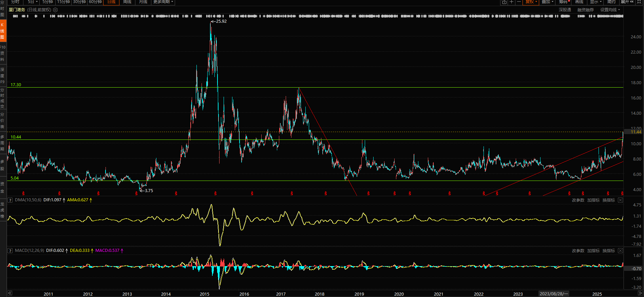Zoom in chart with plus icon
644x297 pixels.
[512, 2]
